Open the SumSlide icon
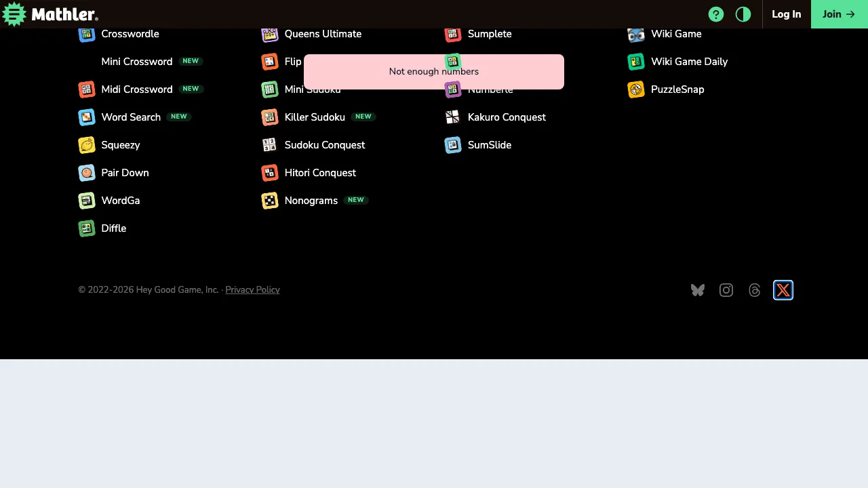Image resolution: width=868 pixels, height=488 pixels. coord(453,145)
